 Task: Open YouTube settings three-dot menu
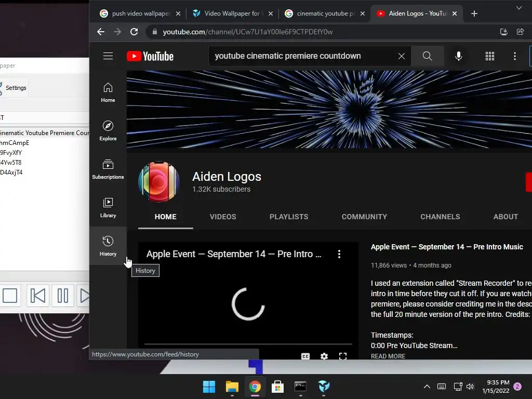515,56
